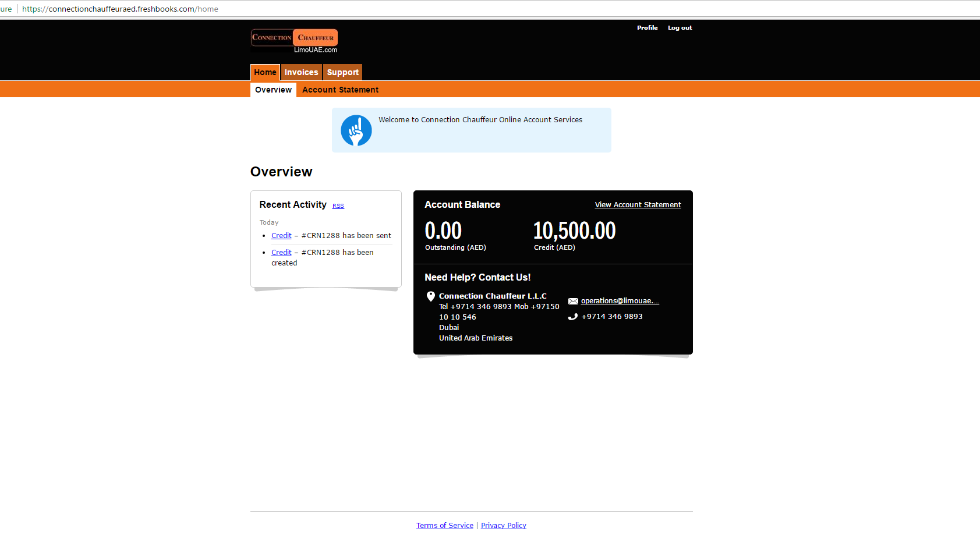Open the Support tab

[x=343, y=72]
